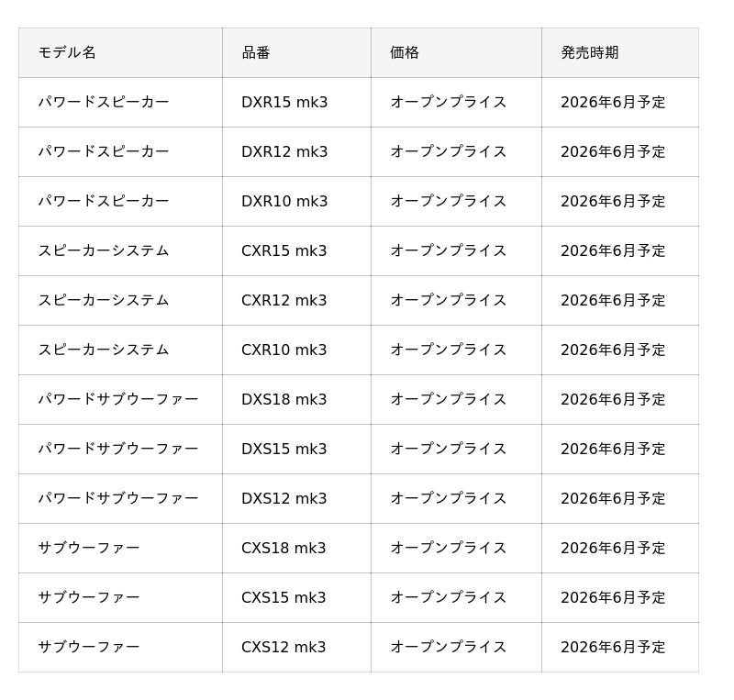This screenshot has width=734, height=700.
Task: Select the DXR15 mk3 part number cell
Action: pos(284,103)
